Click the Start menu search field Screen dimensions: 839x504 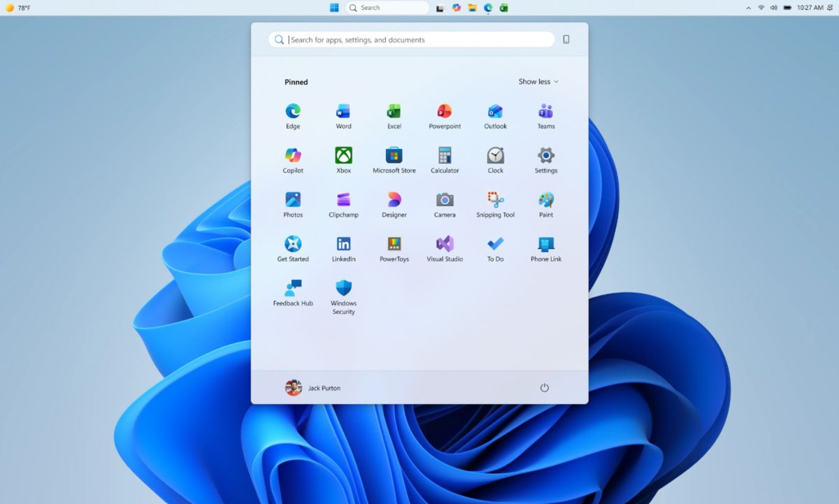pos(411,40)
